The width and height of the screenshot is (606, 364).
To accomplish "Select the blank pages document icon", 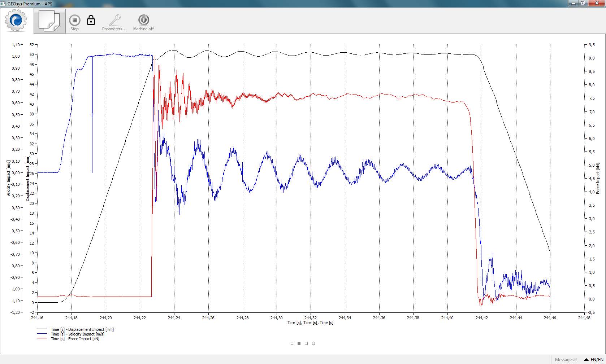I will [x=49, y=21].
